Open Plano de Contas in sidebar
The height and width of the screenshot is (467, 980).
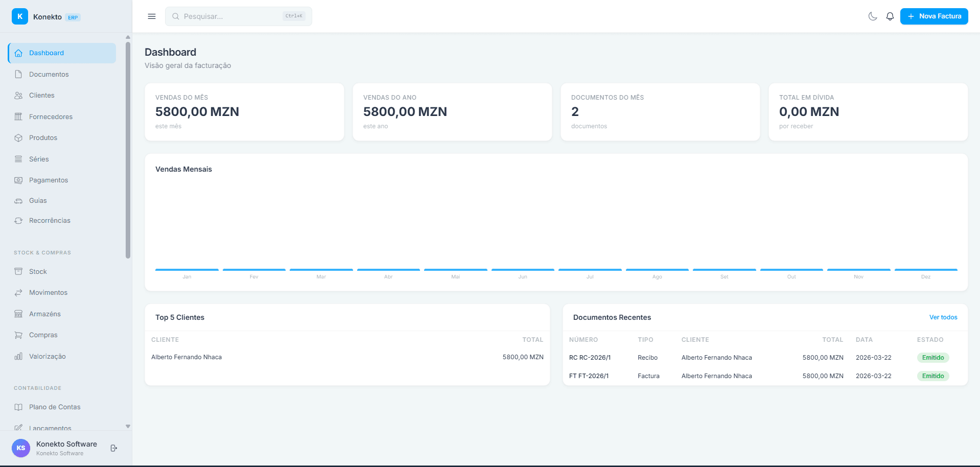tap(62, 407)
